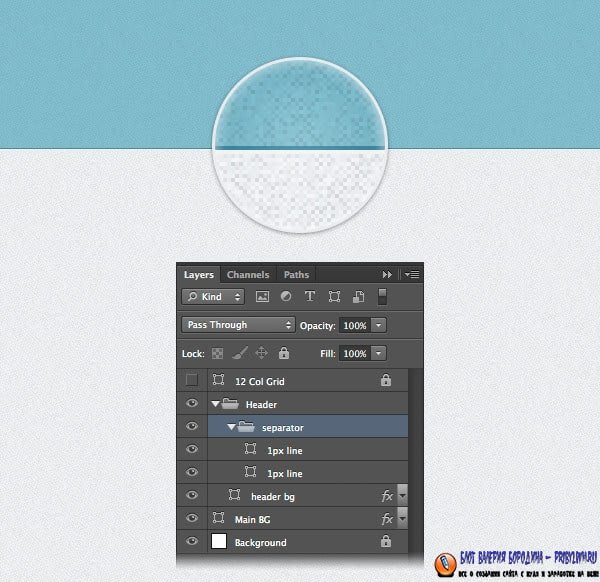
Task: Enable Lock transparent pixels
Action: pos(217,353)
